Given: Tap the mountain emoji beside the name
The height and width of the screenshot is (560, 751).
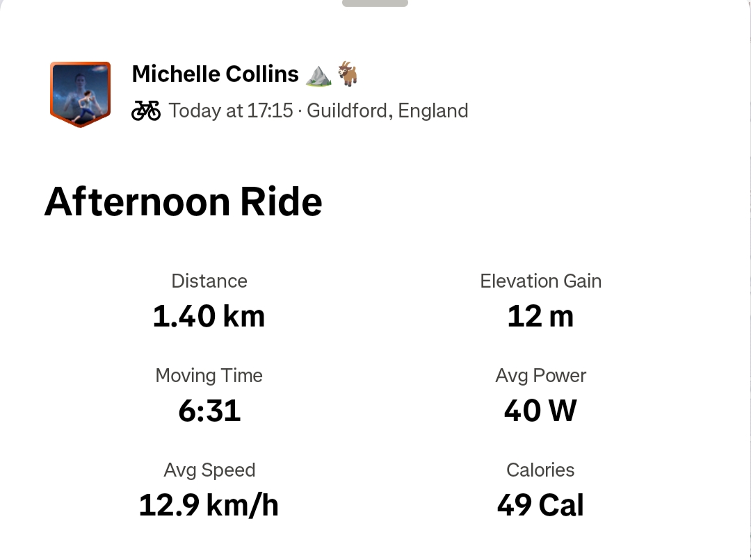Looking at the screenshot, I should (x=318, y=74).
